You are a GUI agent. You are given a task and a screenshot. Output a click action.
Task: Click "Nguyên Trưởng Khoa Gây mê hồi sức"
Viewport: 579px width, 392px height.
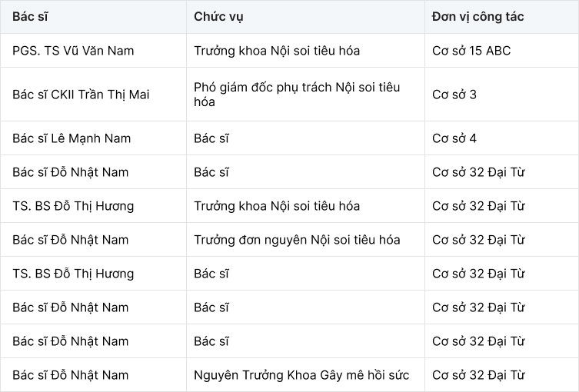pos(301,375)
